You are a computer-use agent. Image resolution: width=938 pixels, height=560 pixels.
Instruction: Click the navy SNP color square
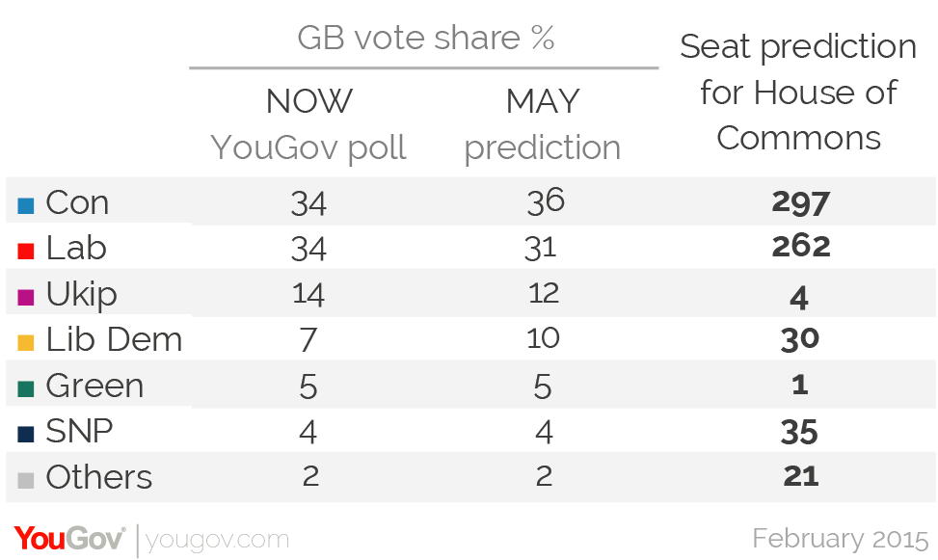pos(26,434)
